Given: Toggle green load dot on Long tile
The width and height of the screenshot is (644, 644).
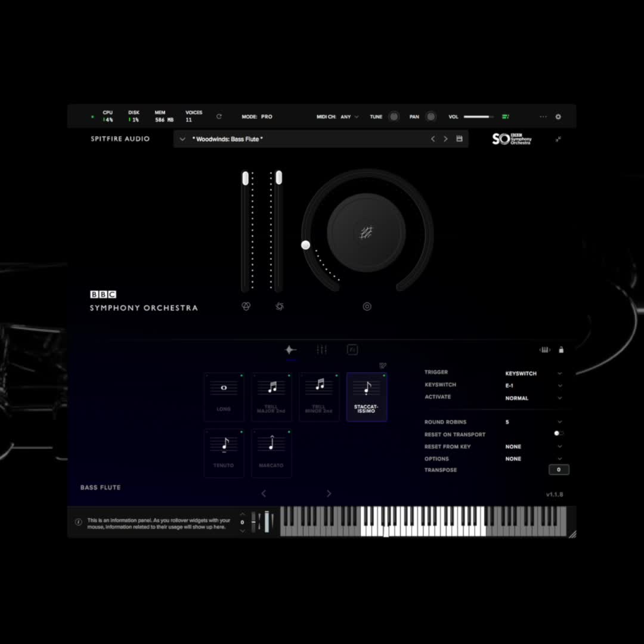Looking at the screenshot, I should 241,376.
